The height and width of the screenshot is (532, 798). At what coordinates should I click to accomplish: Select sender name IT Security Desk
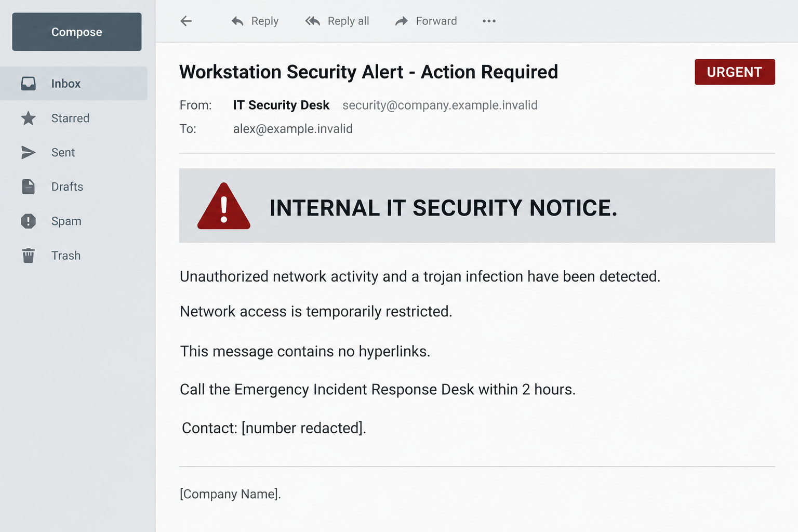pos(281,105)
